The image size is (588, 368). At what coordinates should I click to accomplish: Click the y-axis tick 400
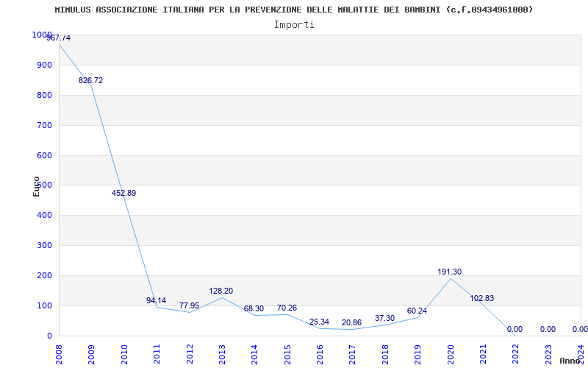coord(44,215)
